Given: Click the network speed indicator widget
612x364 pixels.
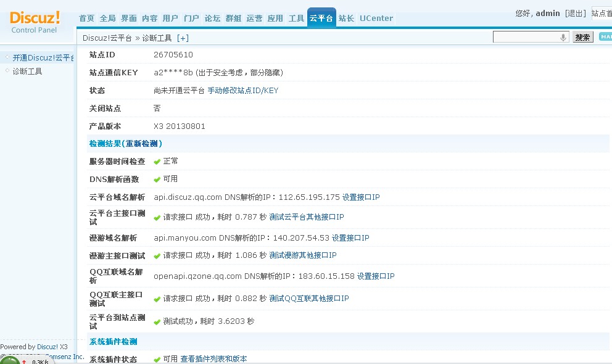Looking at the screenshot, I should 27,360.
